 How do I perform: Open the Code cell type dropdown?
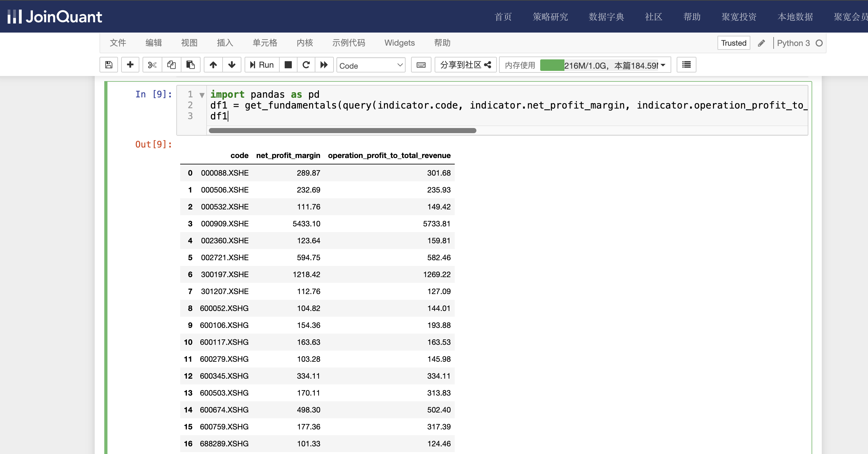pyautogui.click(x=371, y=65)
